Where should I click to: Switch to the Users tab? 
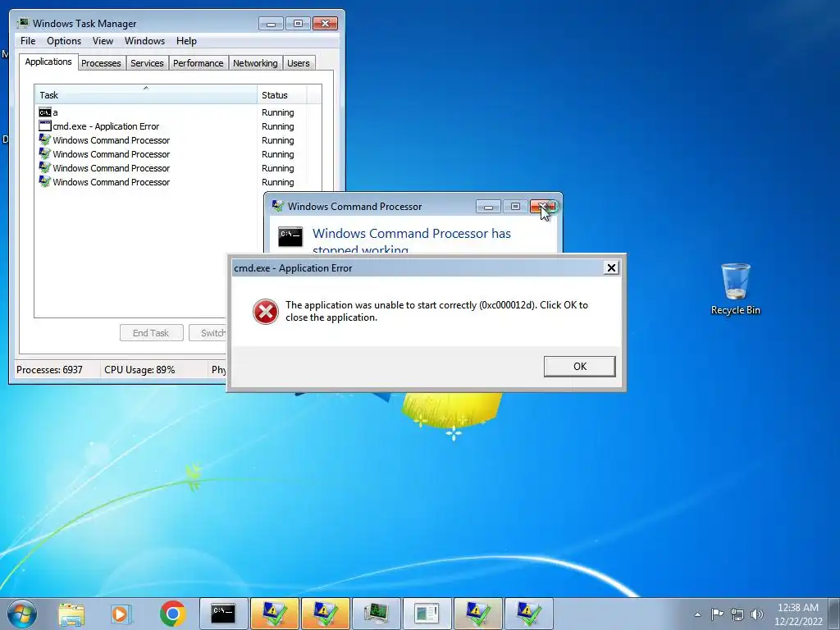(299, 63)
